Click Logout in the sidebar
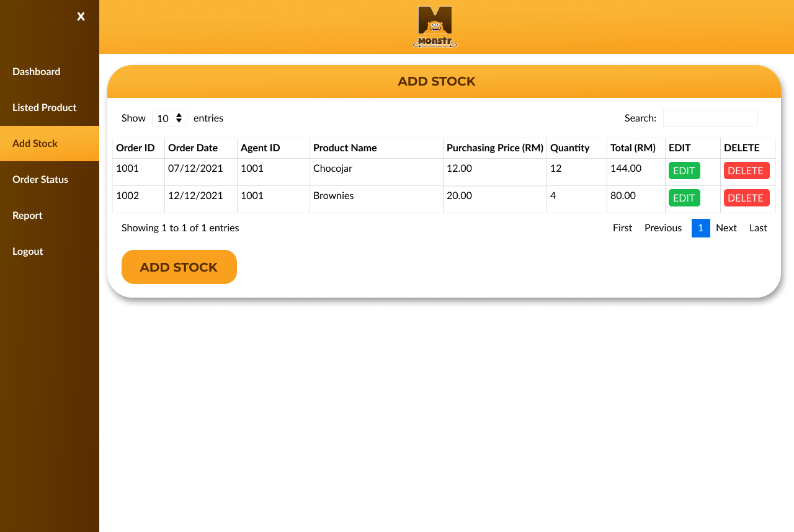The width and height of the screenshot is (794, 532). coord(28,251)
